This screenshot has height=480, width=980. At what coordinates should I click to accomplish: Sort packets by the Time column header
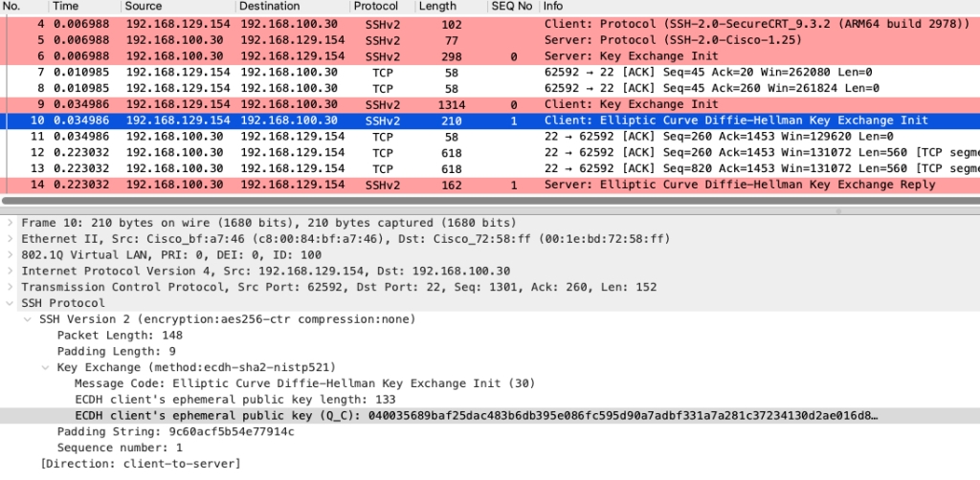point(66,7)
